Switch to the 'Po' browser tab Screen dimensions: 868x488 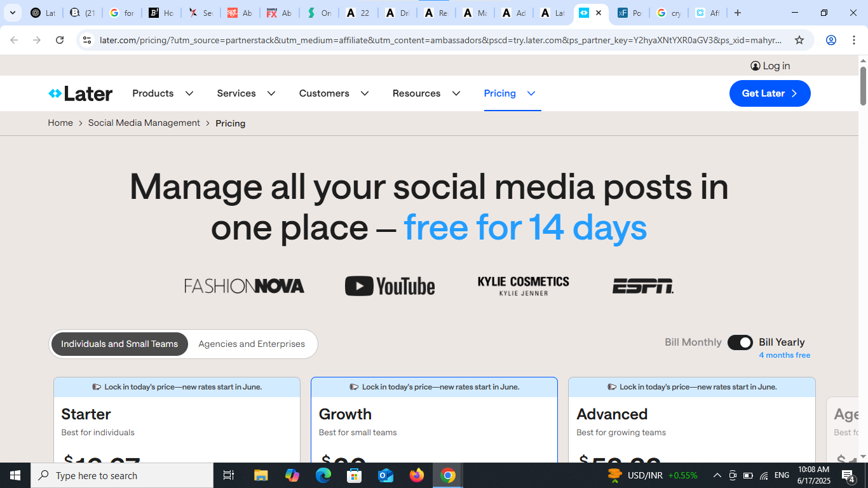pos(629,13)
